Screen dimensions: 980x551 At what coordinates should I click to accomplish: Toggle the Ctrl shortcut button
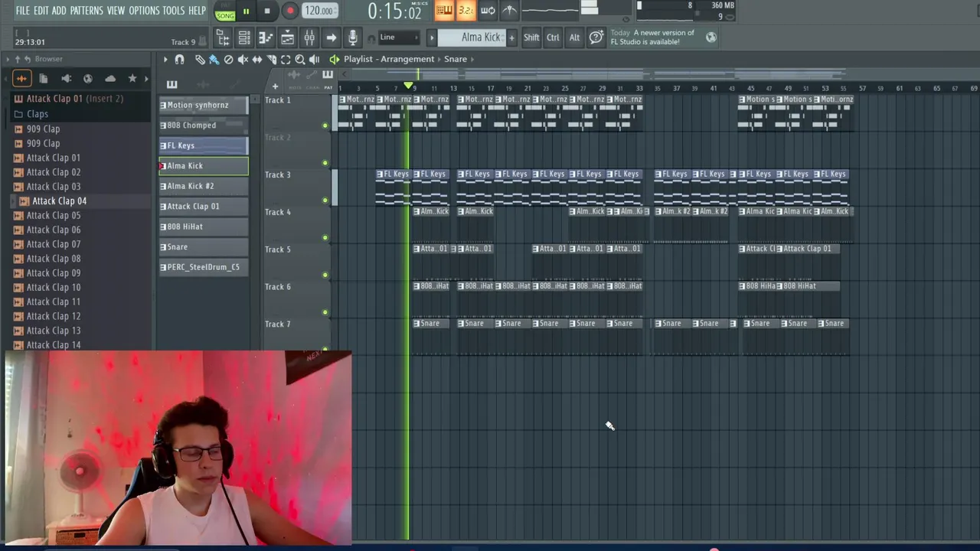553,37
